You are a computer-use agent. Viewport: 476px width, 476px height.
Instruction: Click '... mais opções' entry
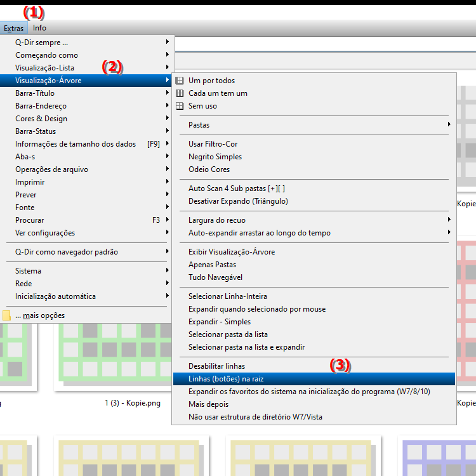point(86,315)
